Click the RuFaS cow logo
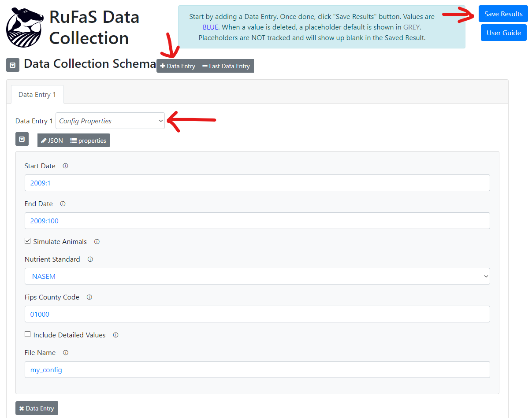Screen dimensions: 532x418 click(x=25, y=27)
